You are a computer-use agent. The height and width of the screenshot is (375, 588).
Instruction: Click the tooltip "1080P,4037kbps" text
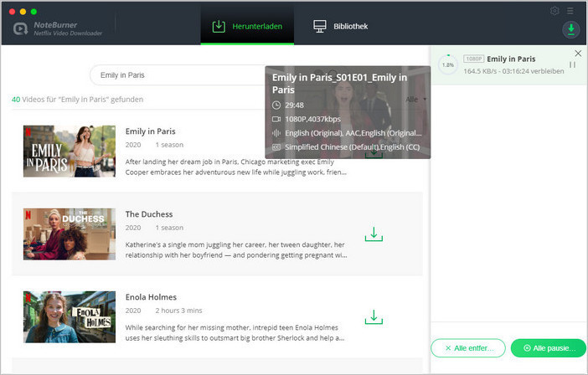[312, 119]
